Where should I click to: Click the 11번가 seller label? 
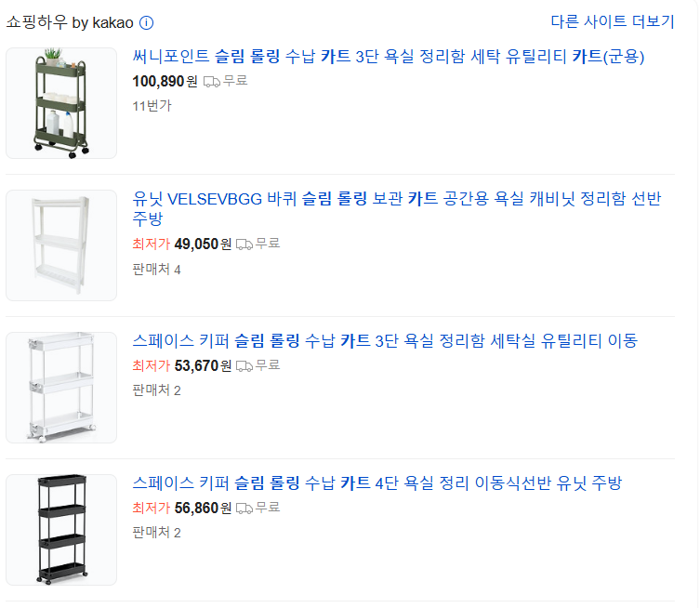152,106
